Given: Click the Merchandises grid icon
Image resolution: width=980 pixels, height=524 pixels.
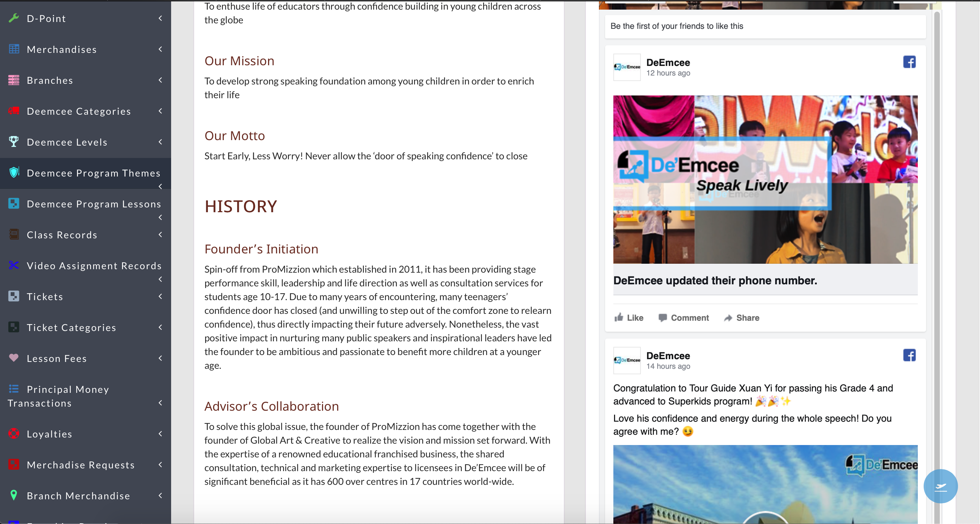Looking at the screenshot, I should tap(14, 49).
